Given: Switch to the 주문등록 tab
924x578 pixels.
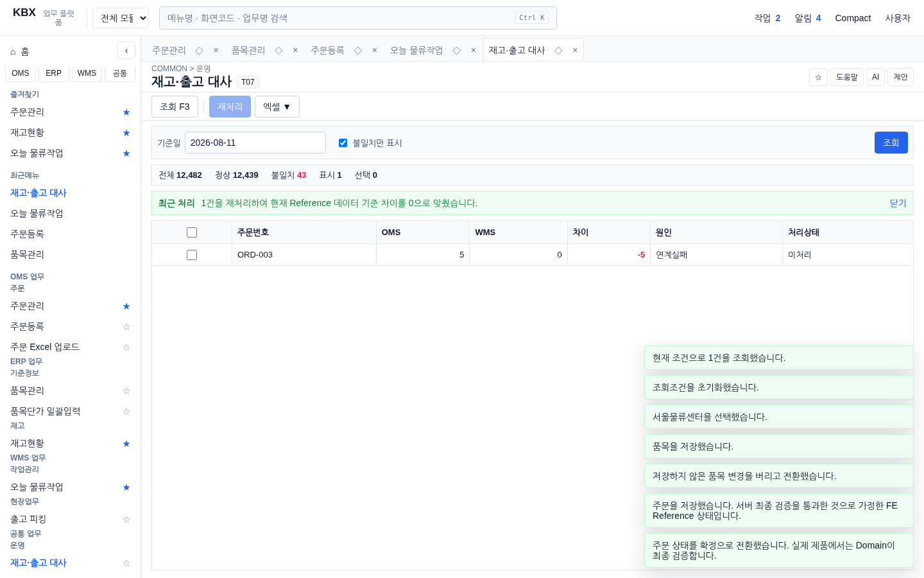Looking at the screenshot, I should [x=327, y=50].
